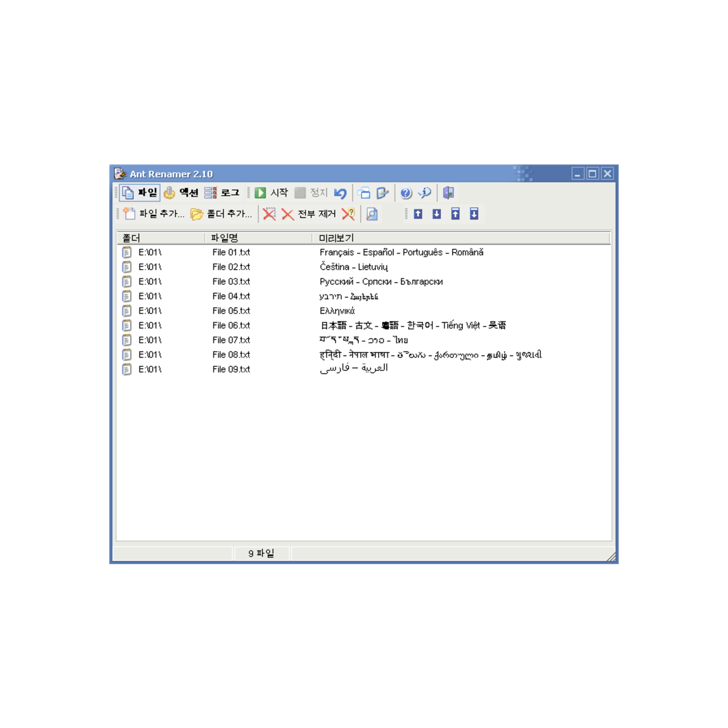Click the 폴더 추가... (Add folder) button
This screenshot has height=728, width=728.
pos(222,214)
